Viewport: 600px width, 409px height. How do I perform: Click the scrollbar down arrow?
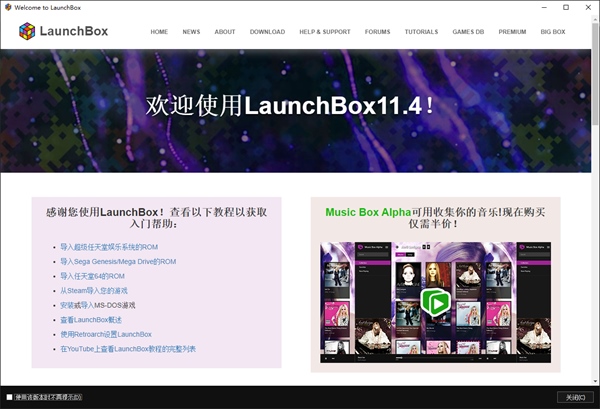click(595, 381)
